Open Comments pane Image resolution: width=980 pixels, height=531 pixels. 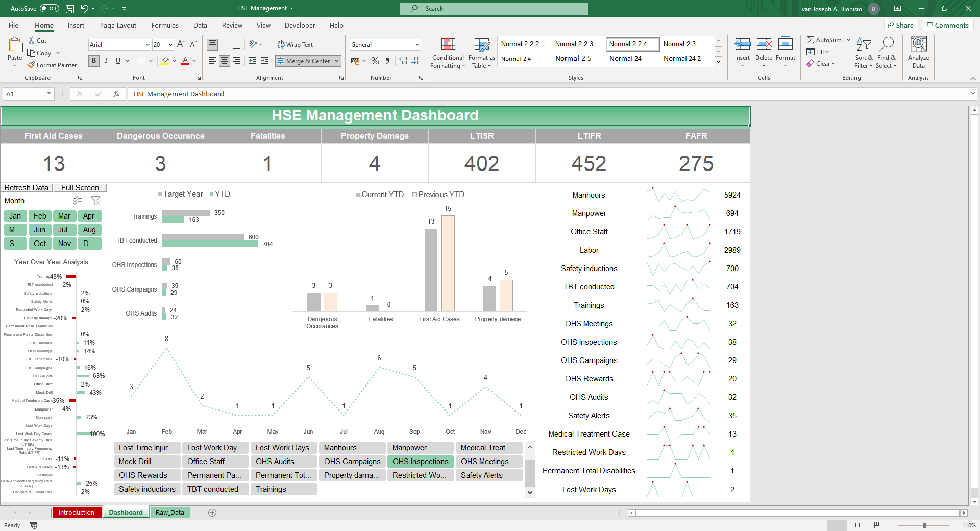pyautogui.click(x=948, y=25)
